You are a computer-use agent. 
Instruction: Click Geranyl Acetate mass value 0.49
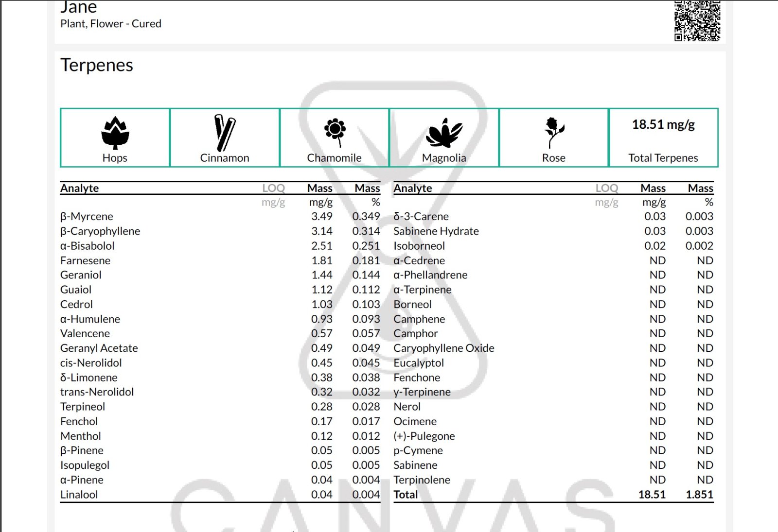tap(322, 348)
